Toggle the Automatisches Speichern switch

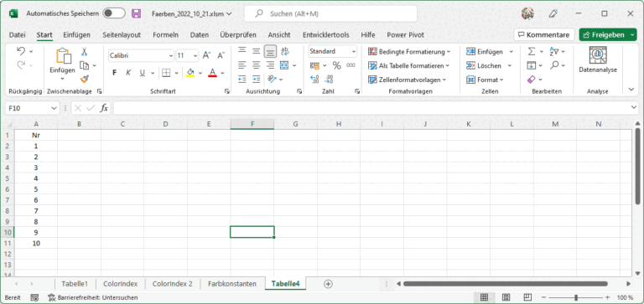[x=114, y=13]
